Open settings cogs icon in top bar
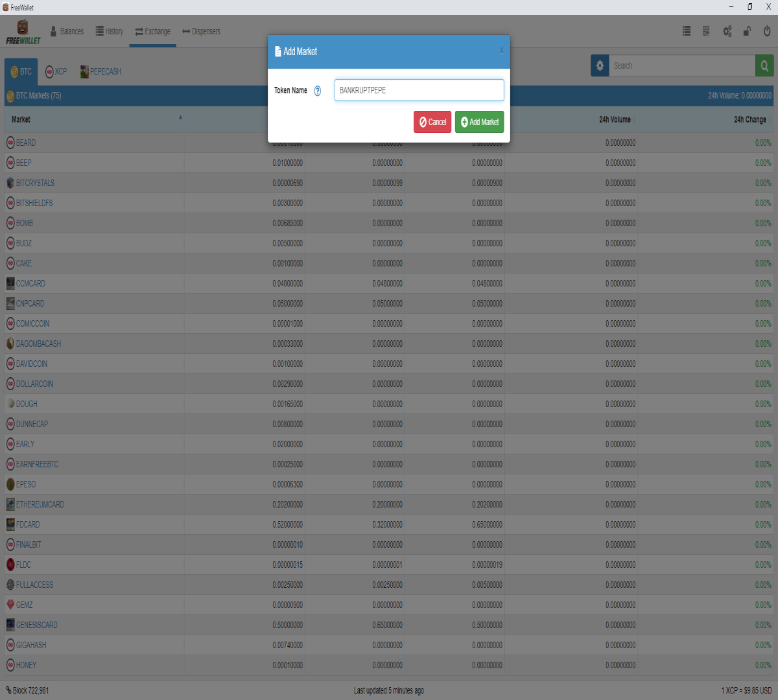 (727, 31)
